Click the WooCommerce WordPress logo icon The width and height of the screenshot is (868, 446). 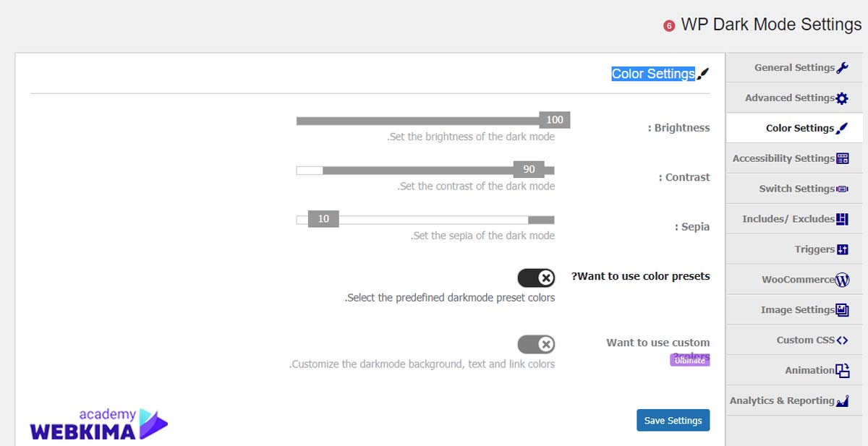(x=842, y=280)
